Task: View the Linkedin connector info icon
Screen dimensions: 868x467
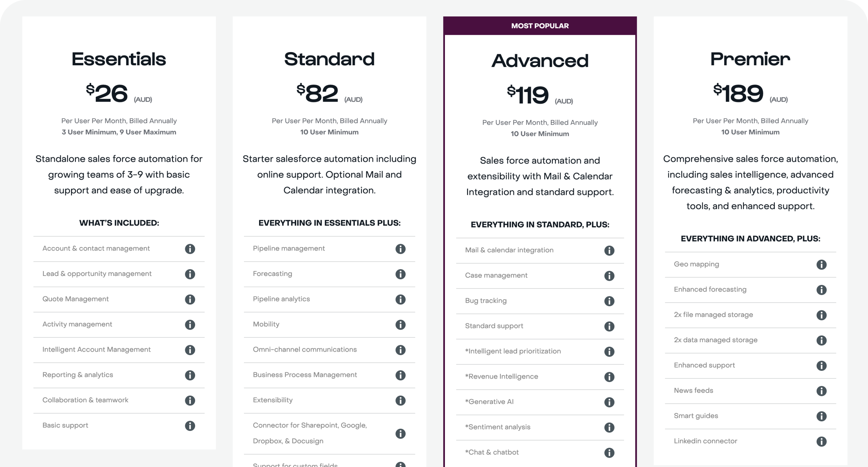Action: click(x=821, y=441)
